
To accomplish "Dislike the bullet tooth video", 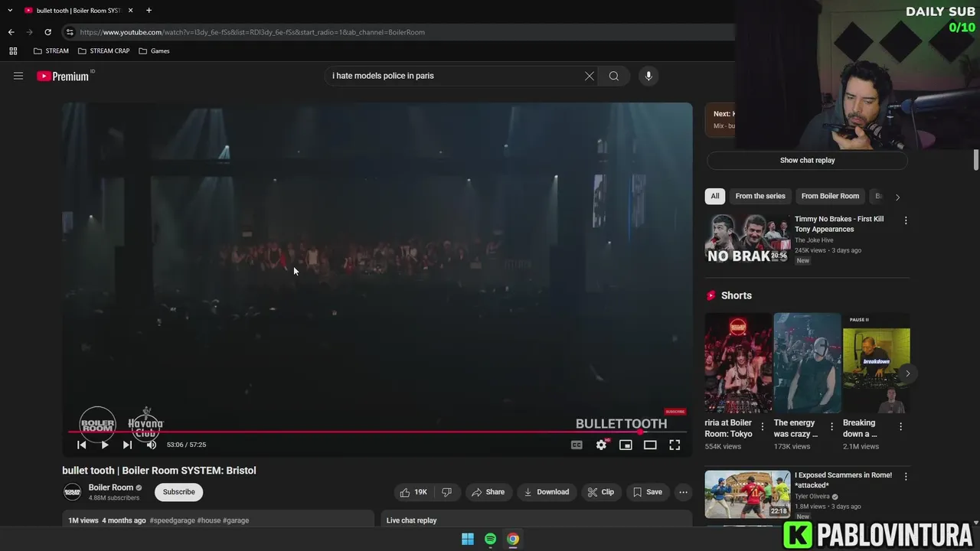I will 446,492.
